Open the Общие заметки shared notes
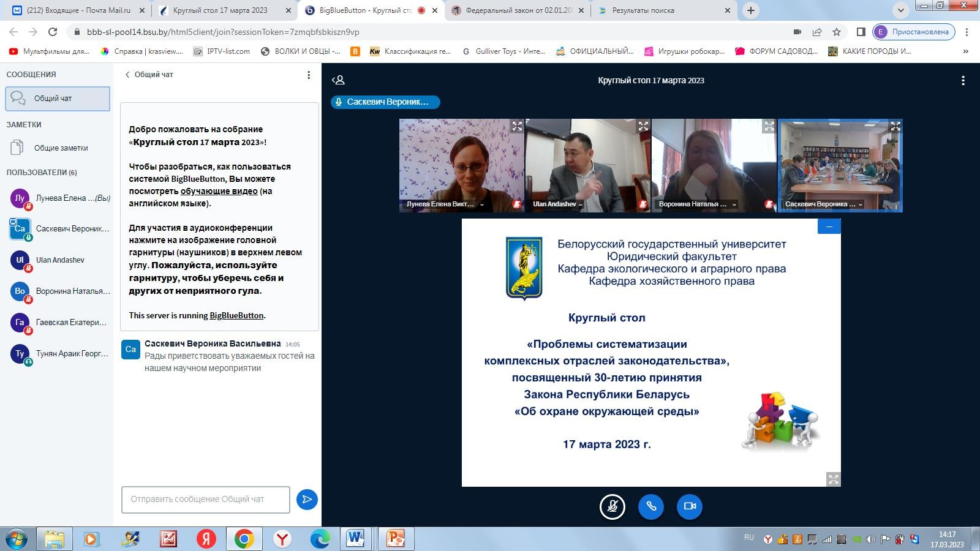The height and width of the screenshot is (551, 980). [x=61, y=148]
